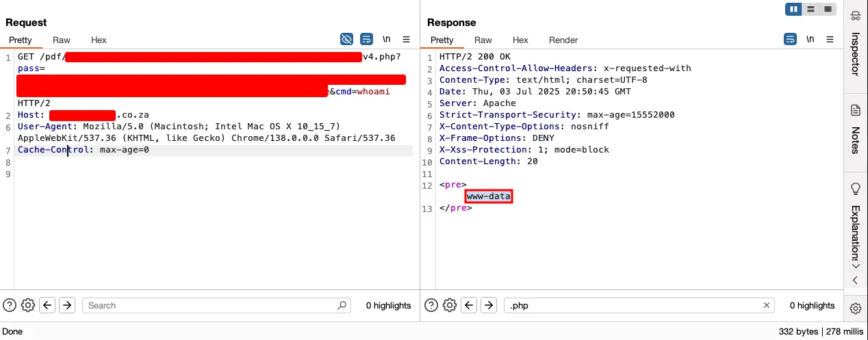
Task: Focus Response search field containing .php
Action: coord(639,305)
